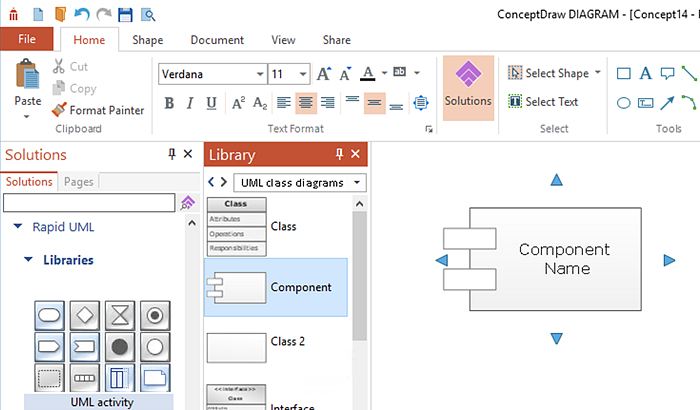Increase font size with grow font icon

point(324,73)
